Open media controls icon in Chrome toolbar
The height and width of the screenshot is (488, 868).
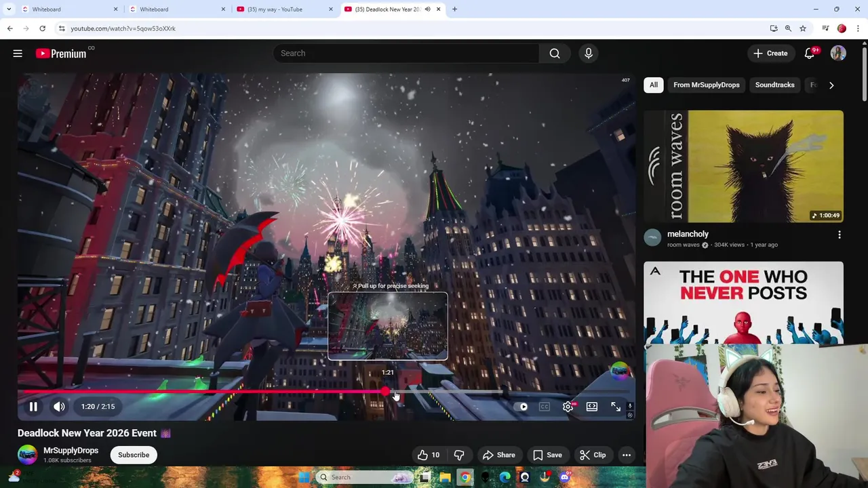[x=825, y=28]
